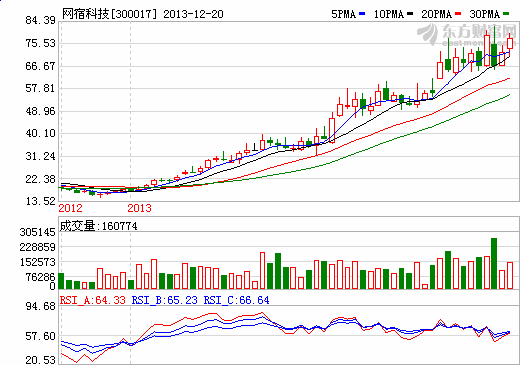The image size is (520, 365).
Task: Click the 20PMA red legend swatch
Action: (x=458, y=14)
